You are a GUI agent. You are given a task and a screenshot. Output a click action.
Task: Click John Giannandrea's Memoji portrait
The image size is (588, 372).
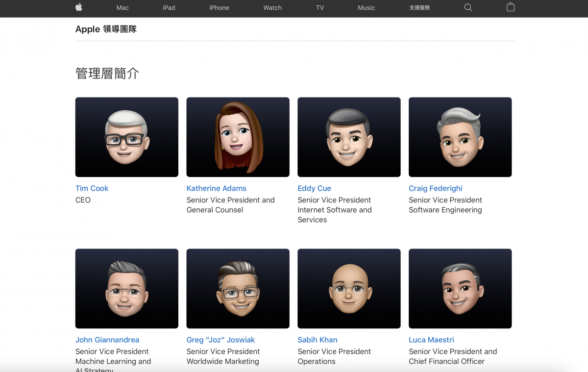coord(126,288)
